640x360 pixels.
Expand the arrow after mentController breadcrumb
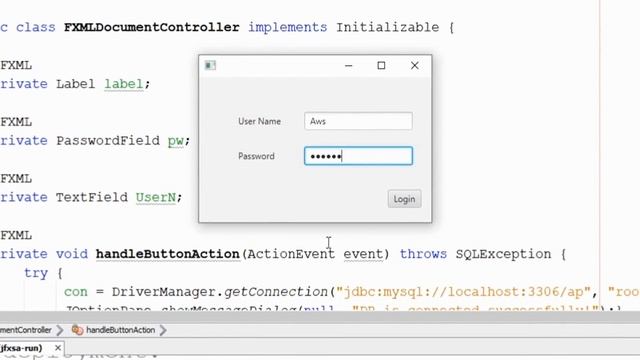[60, 330]
